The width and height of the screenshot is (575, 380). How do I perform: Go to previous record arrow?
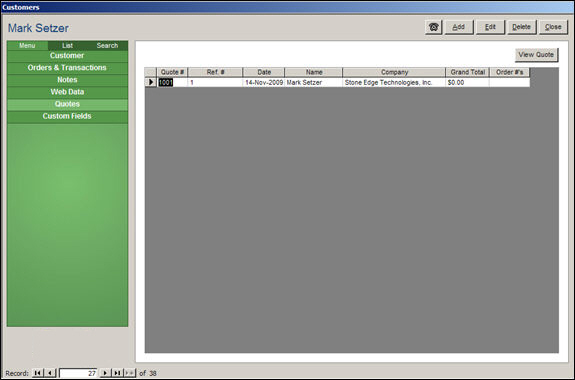click(50, 373)
